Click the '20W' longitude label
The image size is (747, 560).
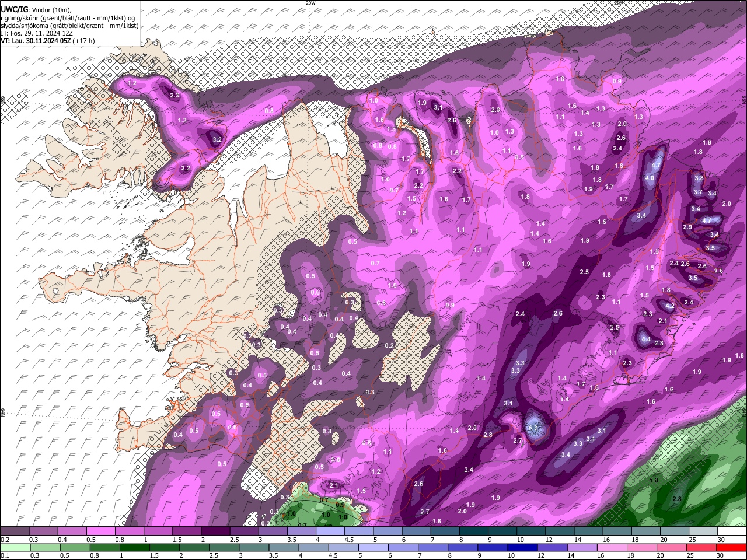point(310,3)
